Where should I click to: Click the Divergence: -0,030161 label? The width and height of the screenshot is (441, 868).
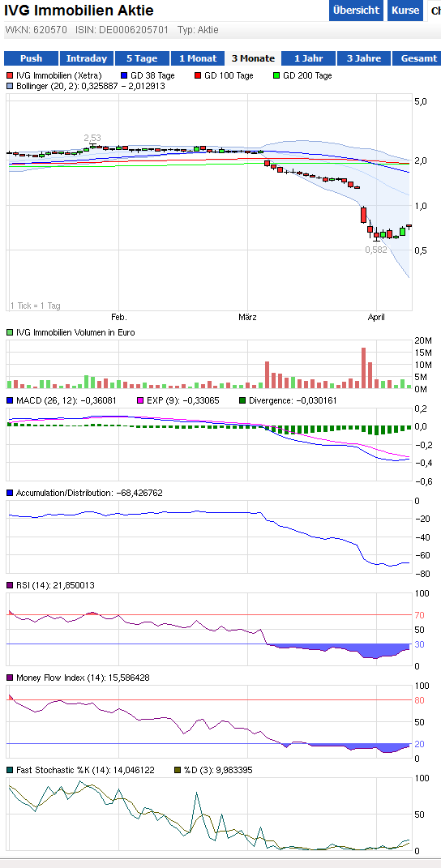293,400
